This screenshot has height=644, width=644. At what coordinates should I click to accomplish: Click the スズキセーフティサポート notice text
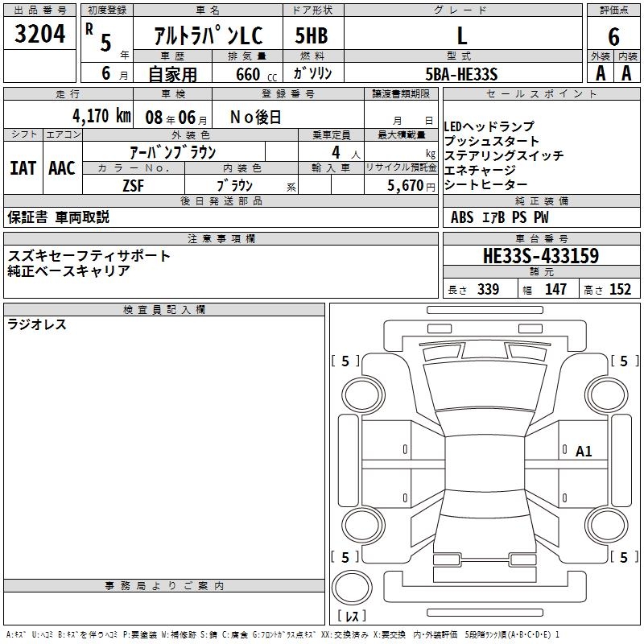(89, 255)
